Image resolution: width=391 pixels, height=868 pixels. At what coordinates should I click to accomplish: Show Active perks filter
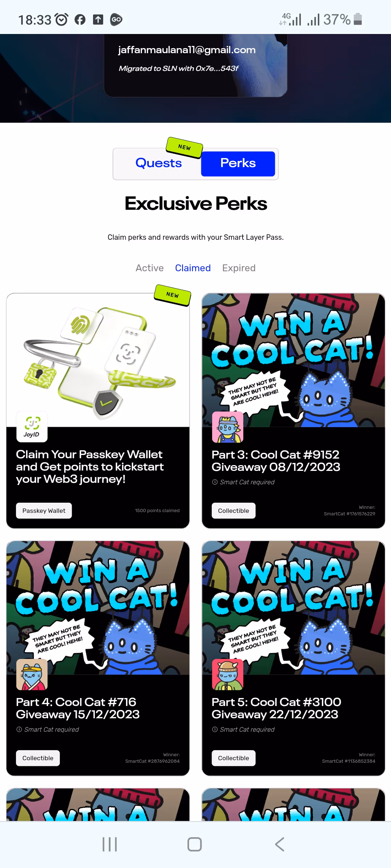pyautogui.click(x=150, y=268)
